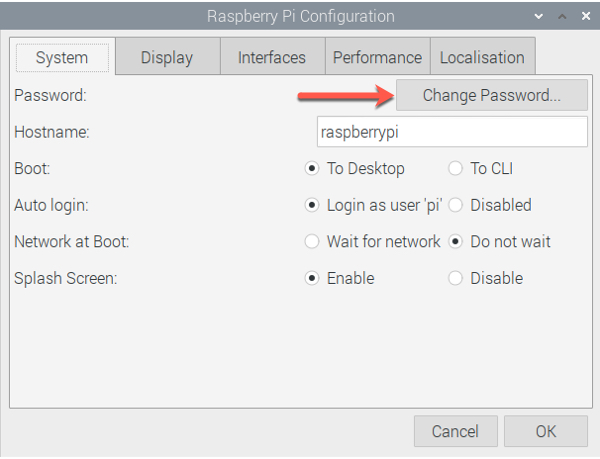Disable the Splash Screen

456,278
